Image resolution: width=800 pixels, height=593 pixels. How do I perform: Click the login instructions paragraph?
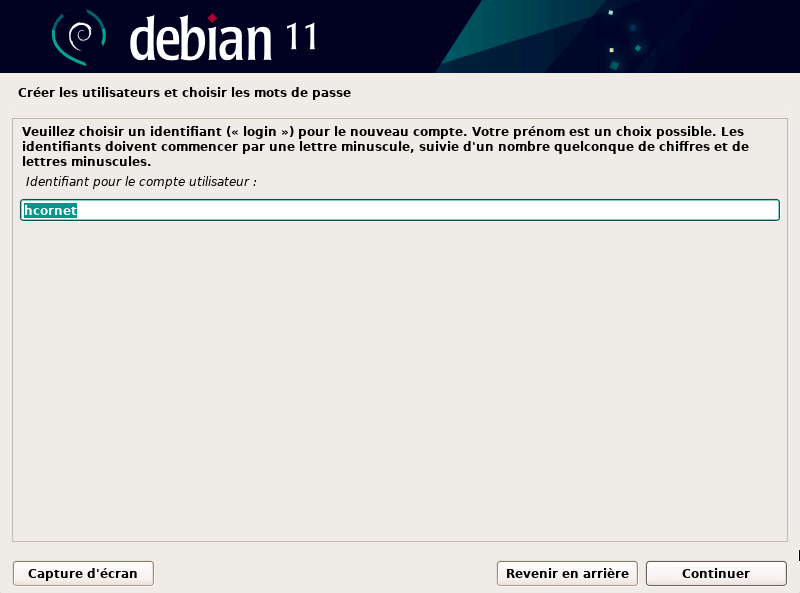coord(385,146)
